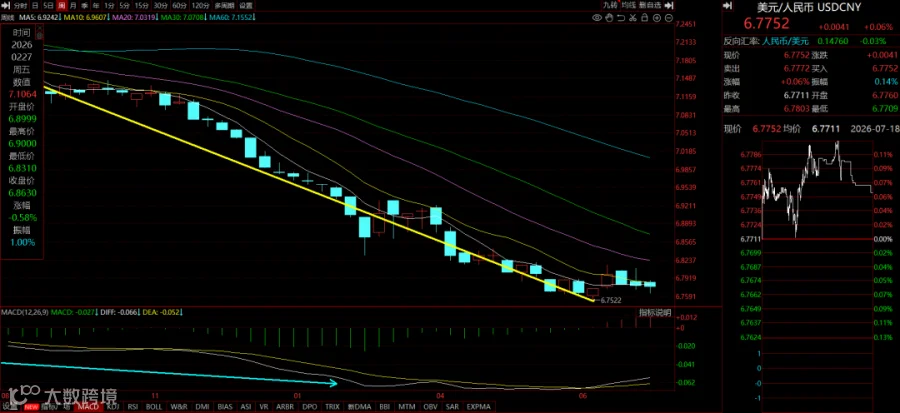The height and width of the screenshot is (413, 900).
Task: Select DMA indicator tab
Action: click(x=359, y=407)
